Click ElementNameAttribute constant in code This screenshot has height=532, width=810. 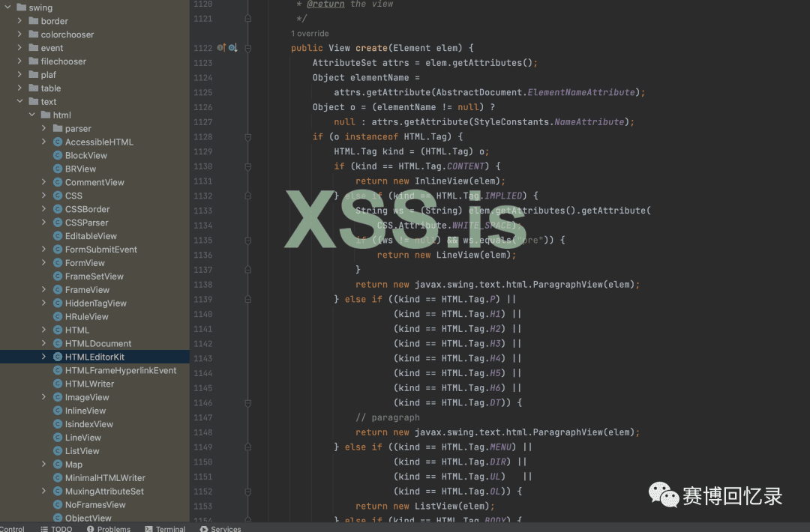click(581, 92)
